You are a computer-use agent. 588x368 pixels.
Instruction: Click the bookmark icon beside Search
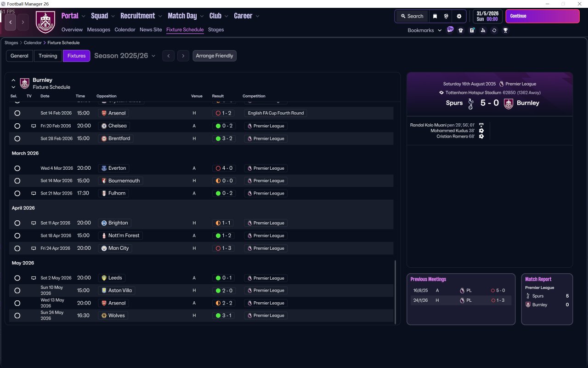click(x=435, y=16)
